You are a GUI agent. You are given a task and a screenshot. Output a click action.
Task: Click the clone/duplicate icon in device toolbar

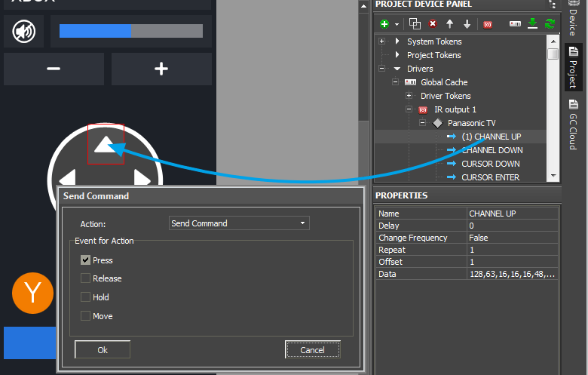[415, 24]
